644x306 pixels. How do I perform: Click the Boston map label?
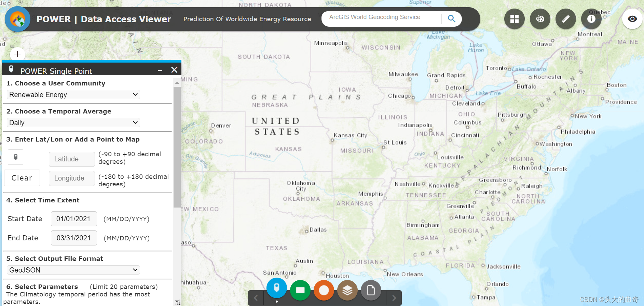tap(617, 85)
